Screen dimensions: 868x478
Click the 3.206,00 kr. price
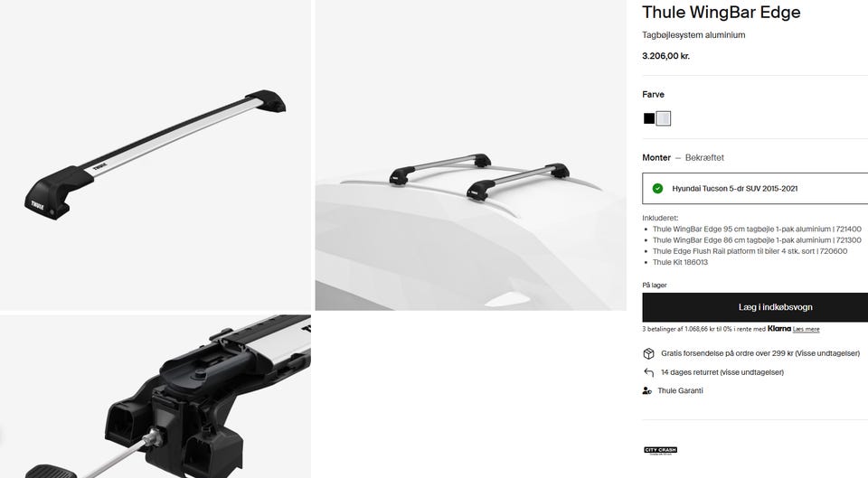coord(666,56)
